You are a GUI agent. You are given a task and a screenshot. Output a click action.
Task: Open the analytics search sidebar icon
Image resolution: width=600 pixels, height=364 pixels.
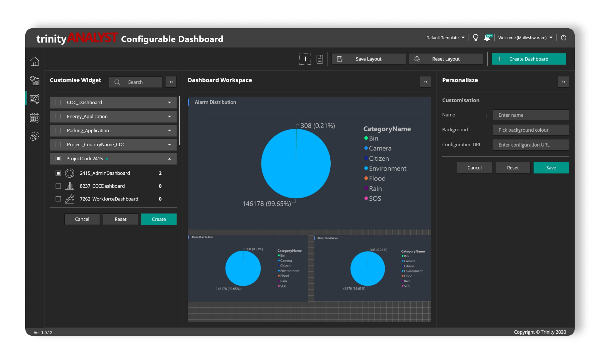coord(35,81)
